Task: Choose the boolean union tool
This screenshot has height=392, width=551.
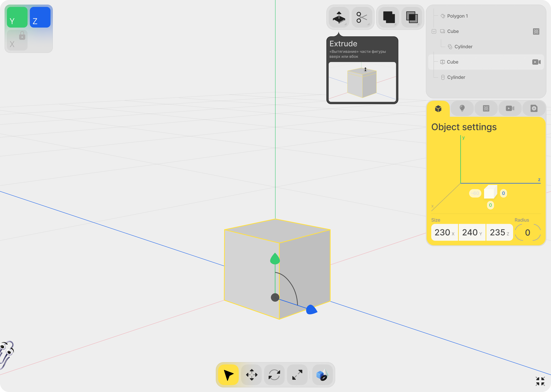Action: (389, 17)
